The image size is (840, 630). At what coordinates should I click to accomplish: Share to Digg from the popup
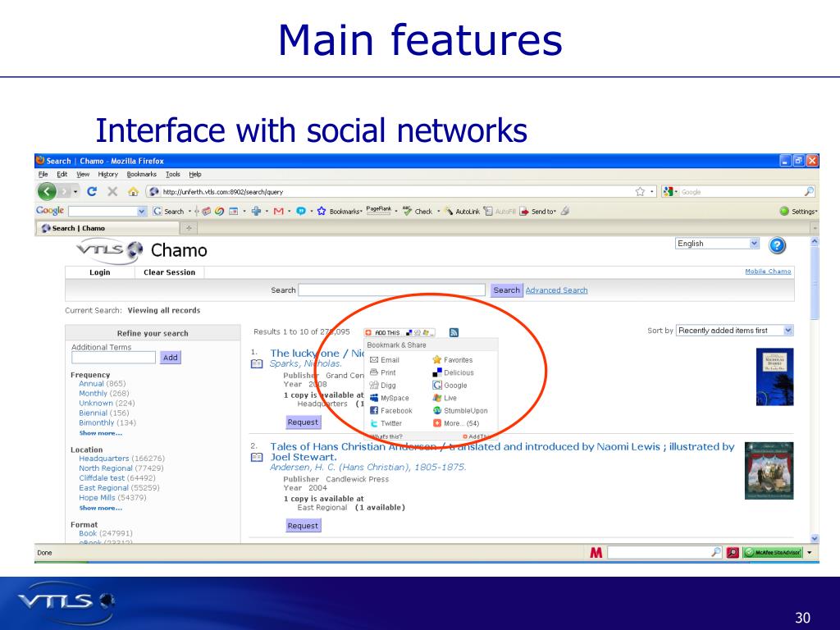click(x=383, y=386)
